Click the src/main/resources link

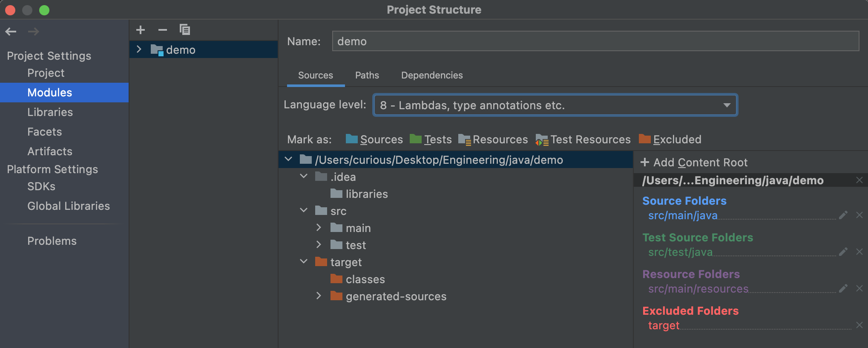click(x=698, y=289)
